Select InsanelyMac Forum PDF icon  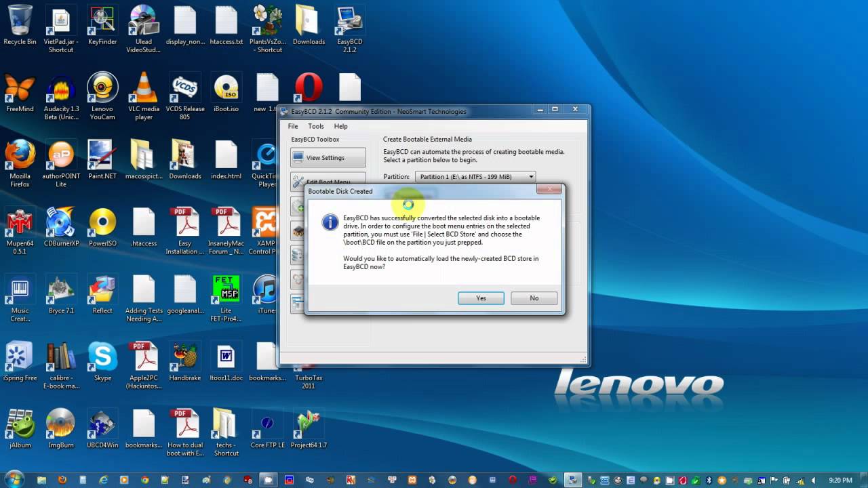[226, 230]
